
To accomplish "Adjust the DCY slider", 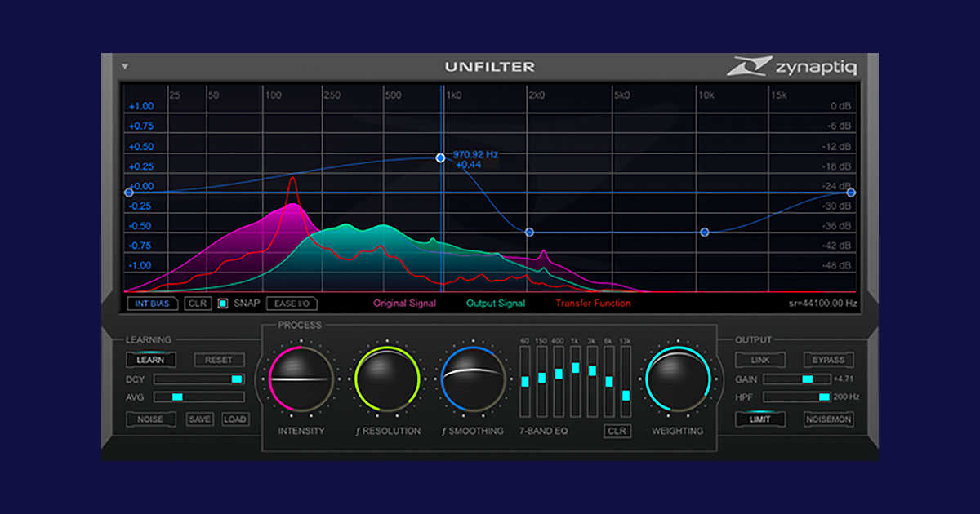I will point(199,379).
